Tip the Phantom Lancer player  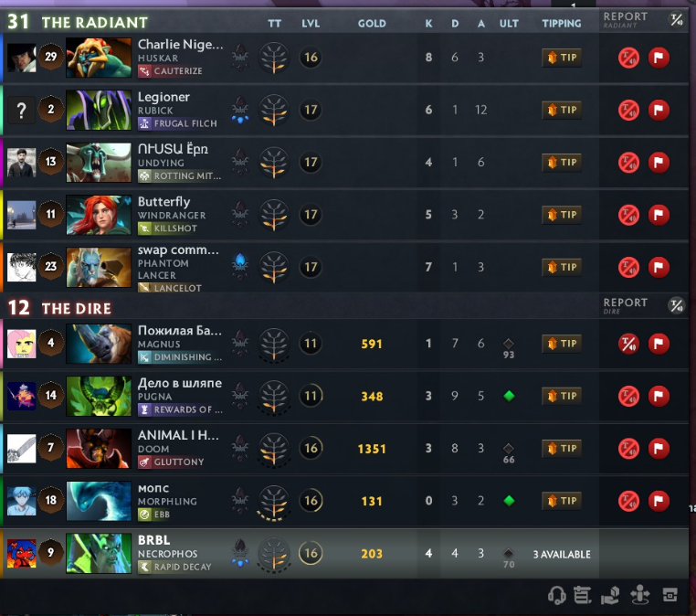click(562, 267)
